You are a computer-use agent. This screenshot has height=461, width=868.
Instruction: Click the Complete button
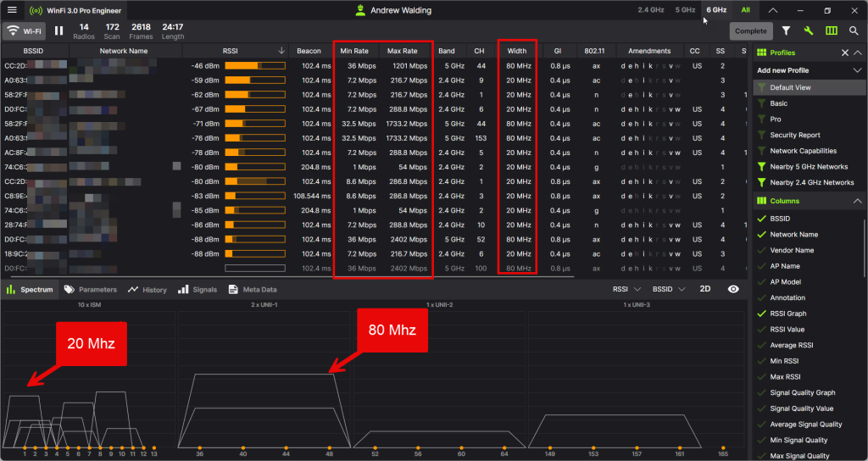click(750, 31)
